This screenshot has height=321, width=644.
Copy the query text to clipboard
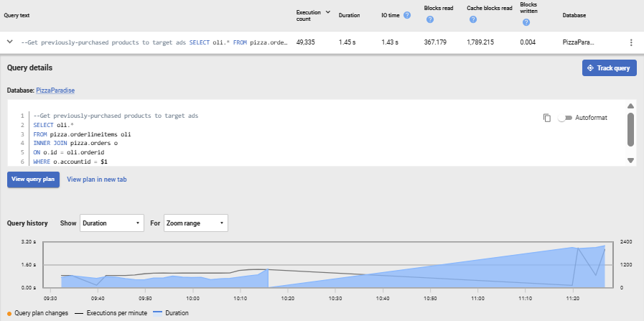coord(547,118)
